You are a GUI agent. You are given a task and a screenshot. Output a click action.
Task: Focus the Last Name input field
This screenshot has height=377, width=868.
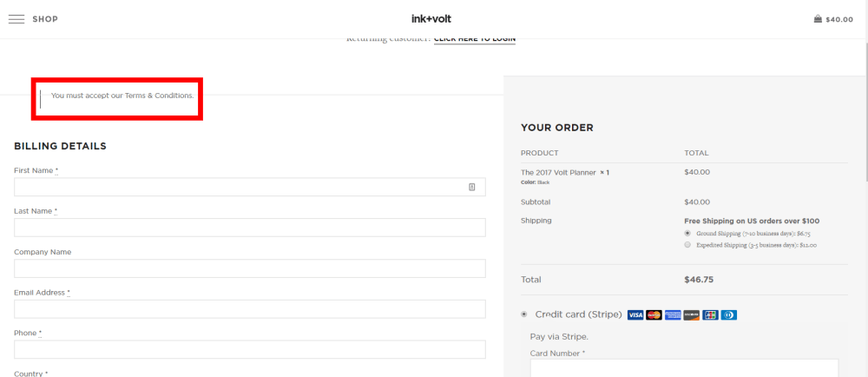(x=249, y=228)
